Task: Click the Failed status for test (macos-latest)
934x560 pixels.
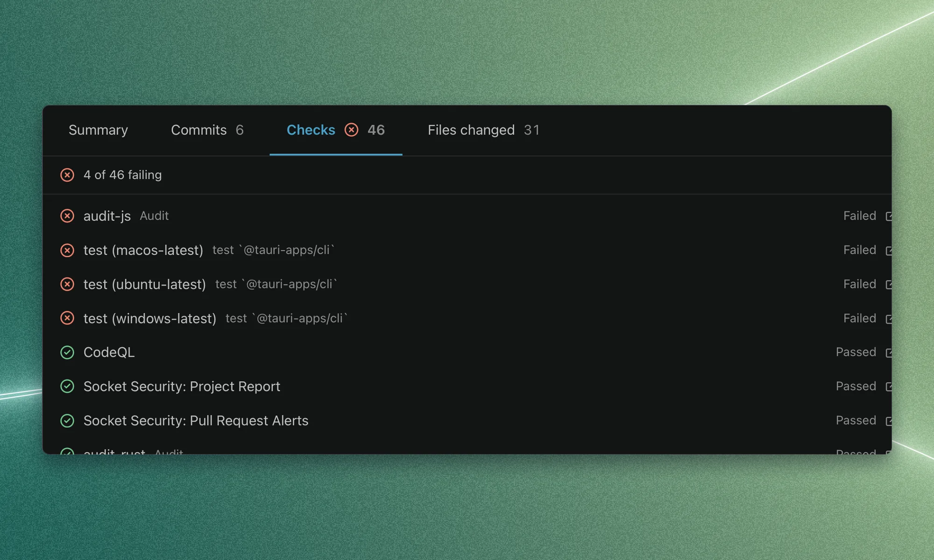Action: 860,250
